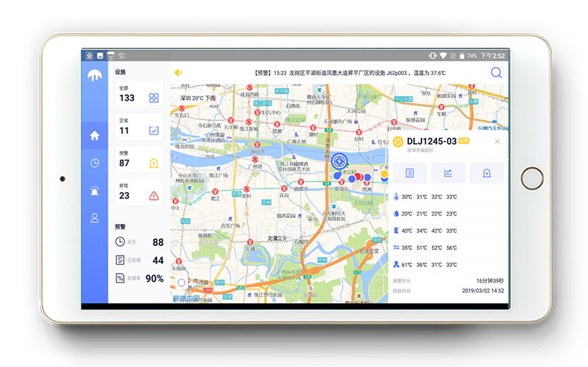Filter facilities by 异常 23 card
This screenshot has height=367, width=588.
(x=139, y=192)
